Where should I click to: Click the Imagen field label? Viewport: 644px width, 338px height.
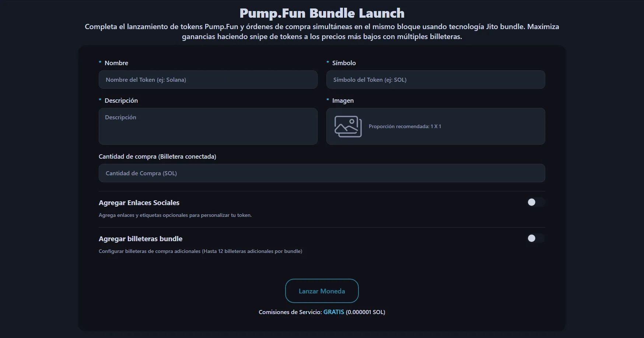[x=343, y=101]
